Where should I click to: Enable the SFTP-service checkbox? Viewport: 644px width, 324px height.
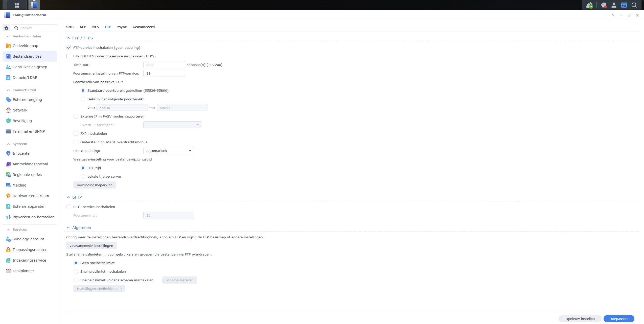point(69,207)
